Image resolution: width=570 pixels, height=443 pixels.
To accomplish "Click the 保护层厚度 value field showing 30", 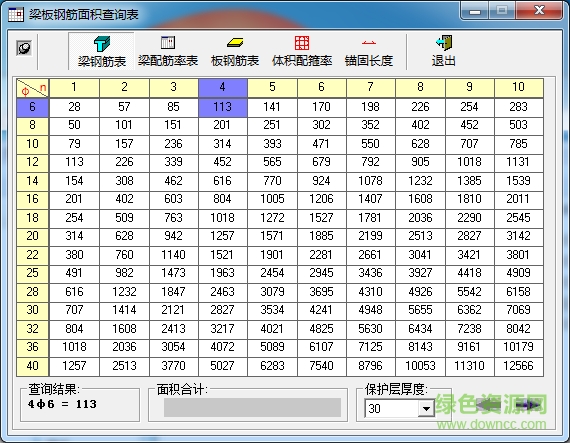I will [392, 408].
